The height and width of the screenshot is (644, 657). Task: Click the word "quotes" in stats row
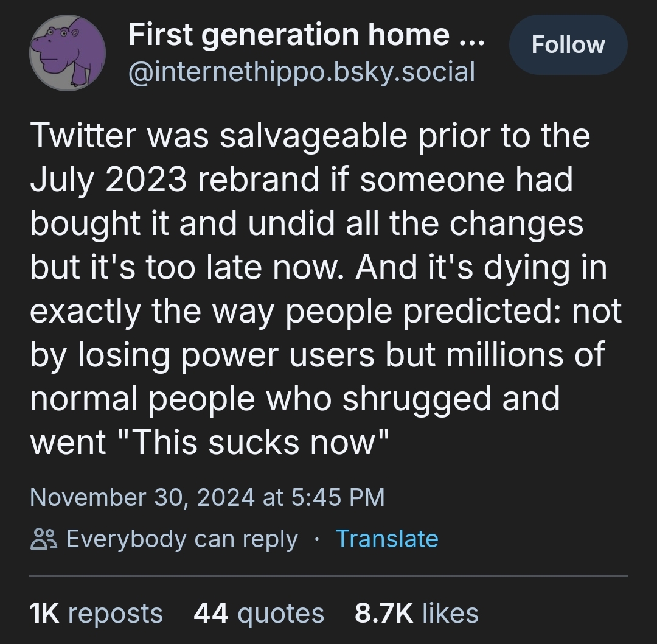pyautogui.click(x=280, y=614)
